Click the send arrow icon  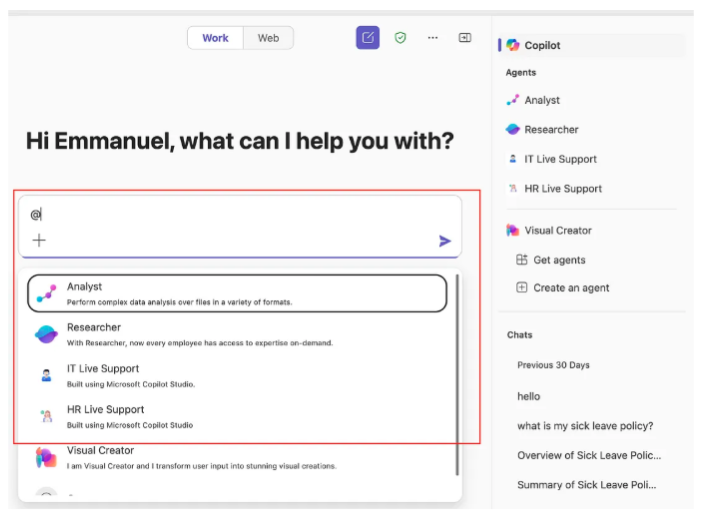point(445,241)
